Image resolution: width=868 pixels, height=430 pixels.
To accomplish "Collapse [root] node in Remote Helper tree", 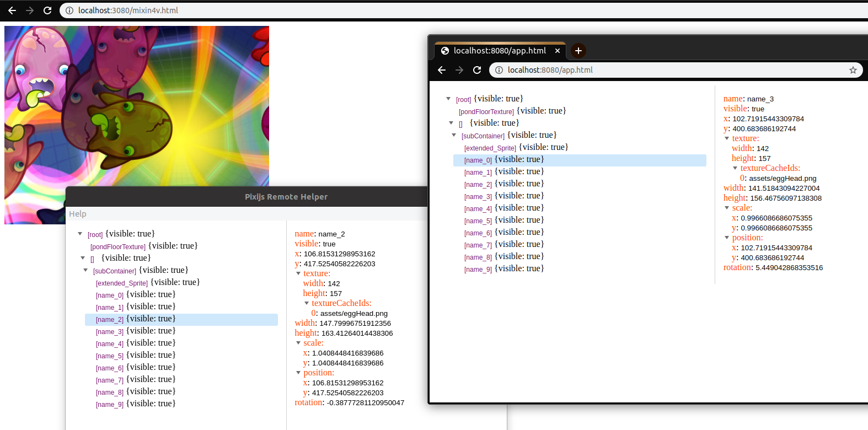I will click(x=80, y=234).
